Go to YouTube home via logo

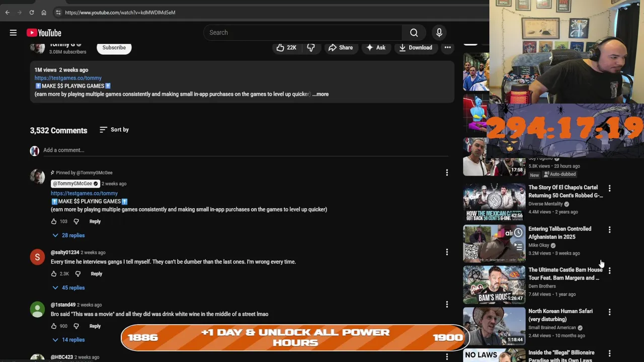(44, 33)
